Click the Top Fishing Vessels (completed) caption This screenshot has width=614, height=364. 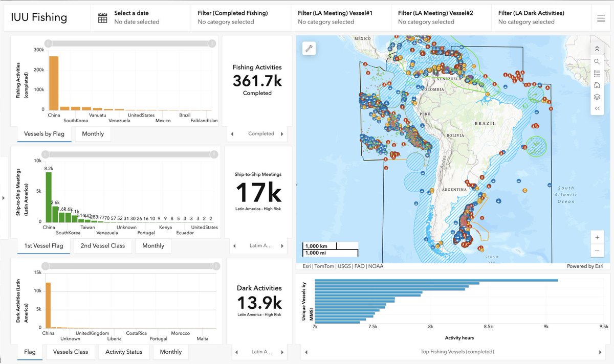coord(457,352)
